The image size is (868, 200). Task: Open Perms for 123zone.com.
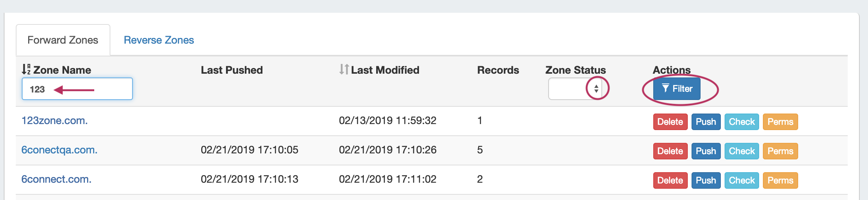click(780, 122)
